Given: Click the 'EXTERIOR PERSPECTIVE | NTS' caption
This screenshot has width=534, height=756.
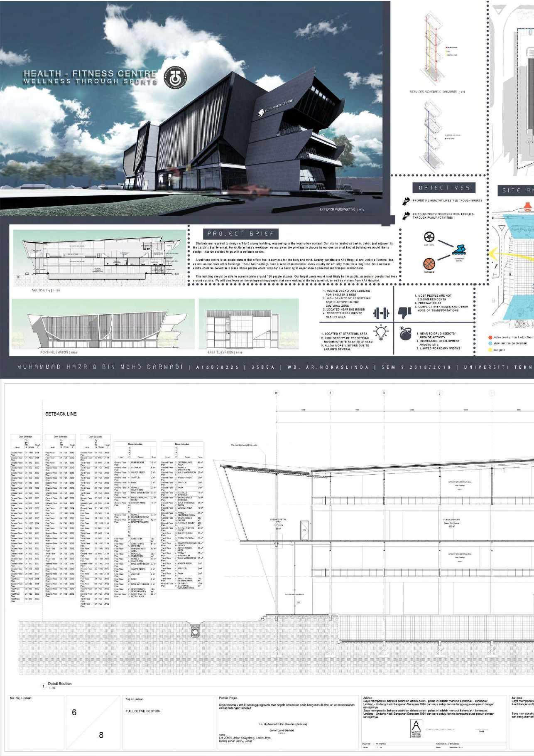Looking at the screenshot, I should tap(341, 209).
